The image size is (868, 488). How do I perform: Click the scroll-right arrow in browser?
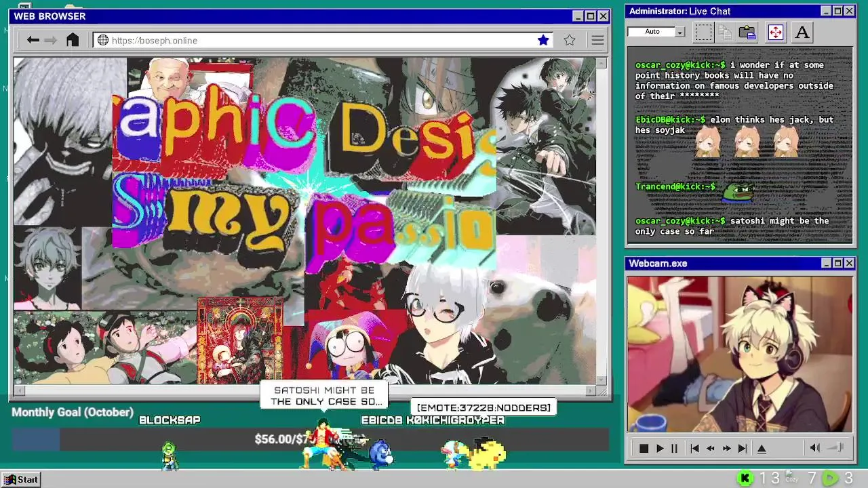click(590, 390)
